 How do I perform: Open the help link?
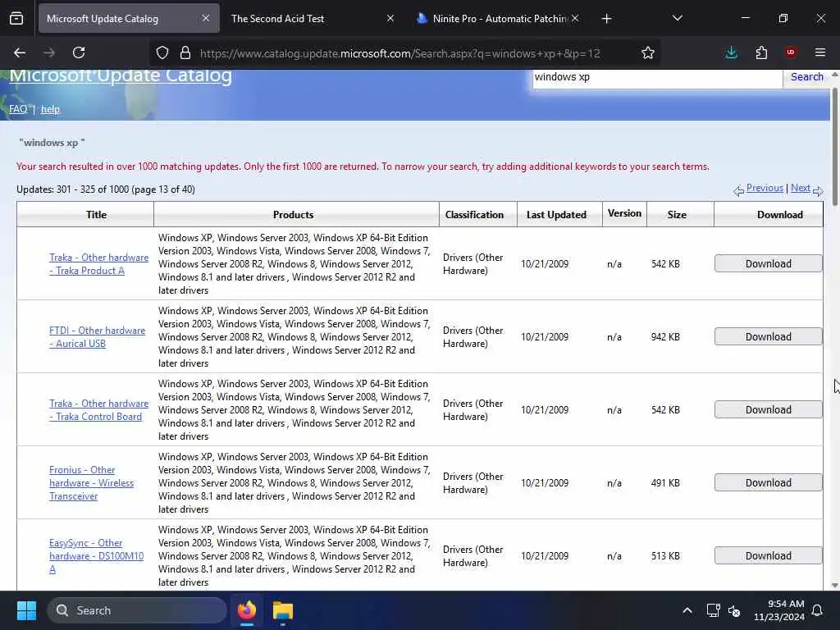(50, 109)
